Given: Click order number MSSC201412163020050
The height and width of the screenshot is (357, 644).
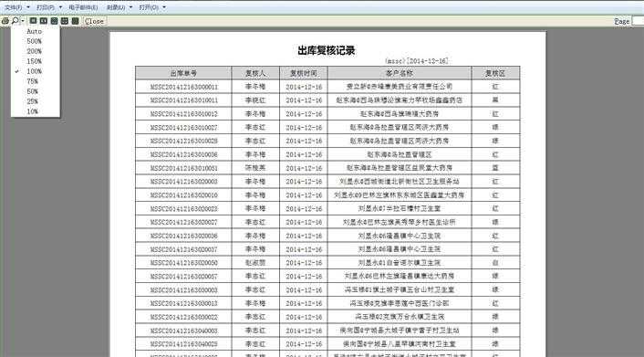Looking at the screenshot, I should (184, 263).
